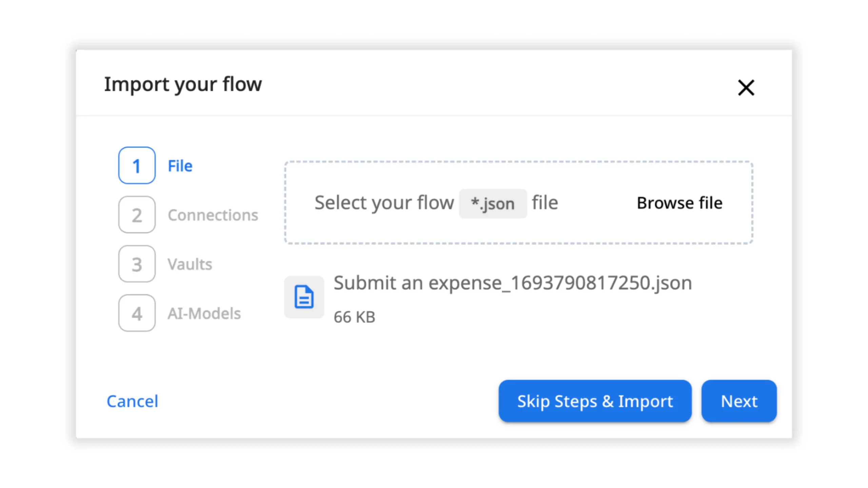
Task: Go to the Connections step label
Action: coord(213,215)
